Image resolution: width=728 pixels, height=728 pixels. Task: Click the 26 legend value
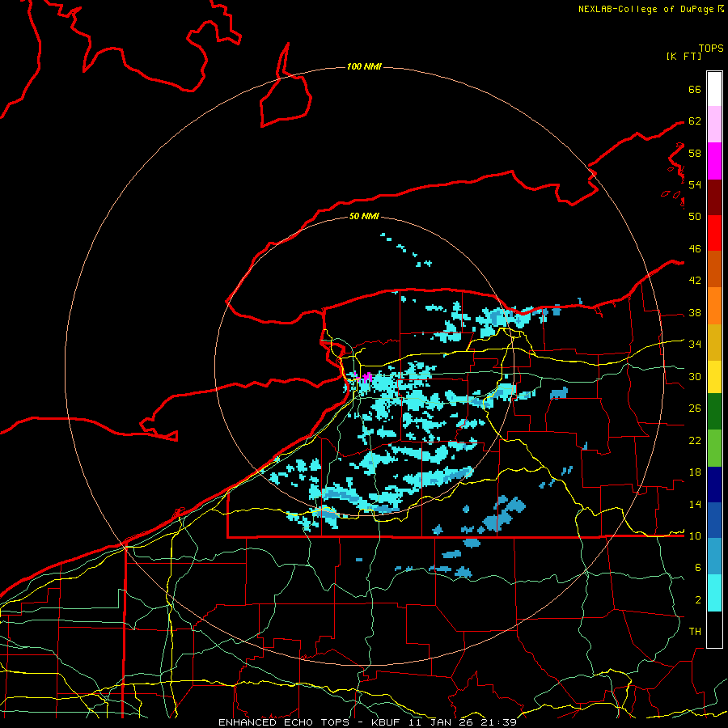point(695,408)
